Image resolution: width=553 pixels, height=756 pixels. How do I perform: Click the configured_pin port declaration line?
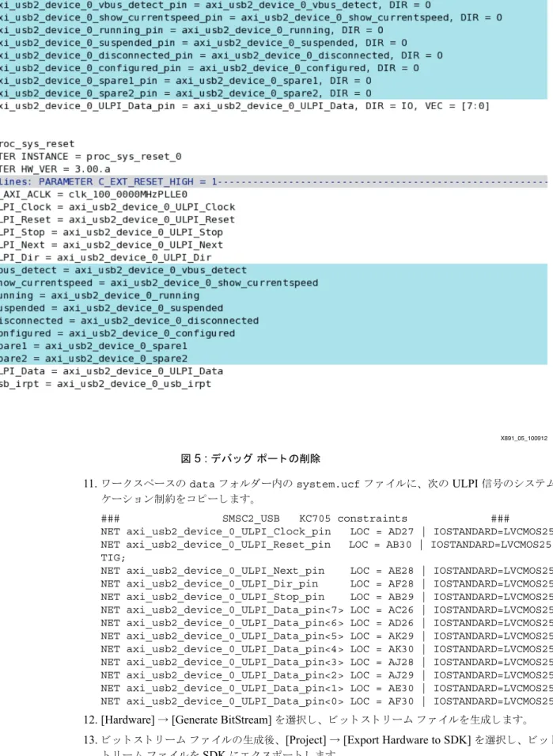tap(210, 68)
